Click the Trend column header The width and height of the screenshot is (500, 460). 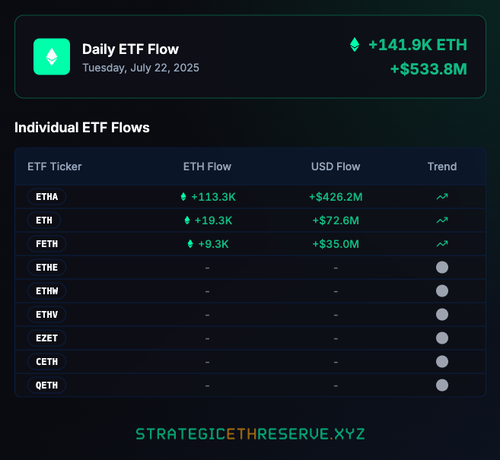point(442,166)
